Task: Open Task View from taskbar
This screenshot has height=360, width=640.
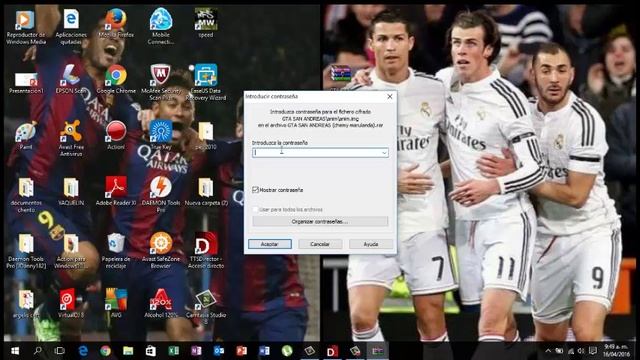Action: click(x=60, y=351)
